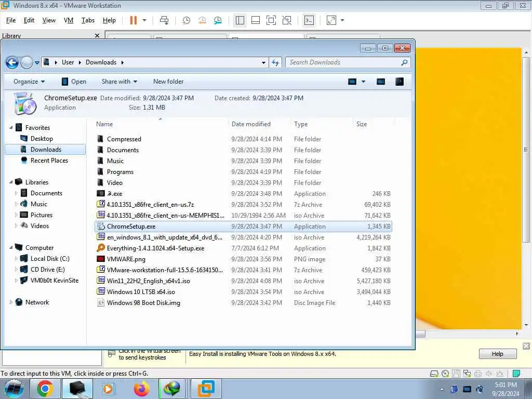Image resolution: width=532 pixels, height=399 pixels.
Task: Open the Tabs menu
Action: tap(88, 20)
